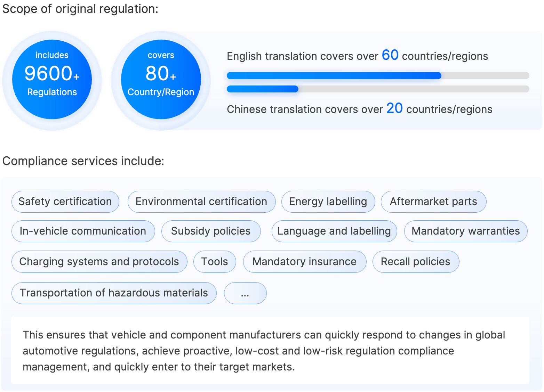The height and width of the screenshot is (392, 544).
Task: Select the Aftermarket parts tag
Action: [x=434, y=202]
